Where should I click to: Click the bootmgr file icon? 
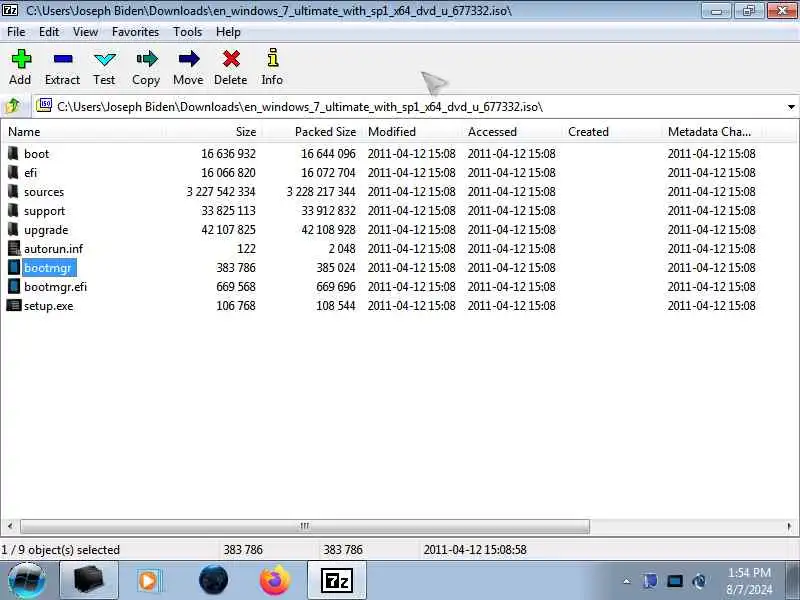(x=14, y=267)
